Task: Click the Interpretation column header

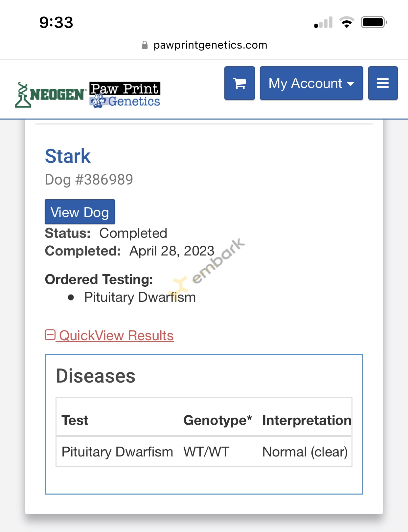Action: pos(306,420)
